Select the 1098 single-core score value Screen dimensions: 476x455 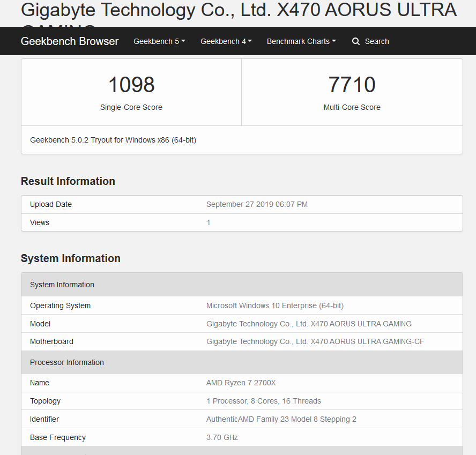click(x=131, y=84)
